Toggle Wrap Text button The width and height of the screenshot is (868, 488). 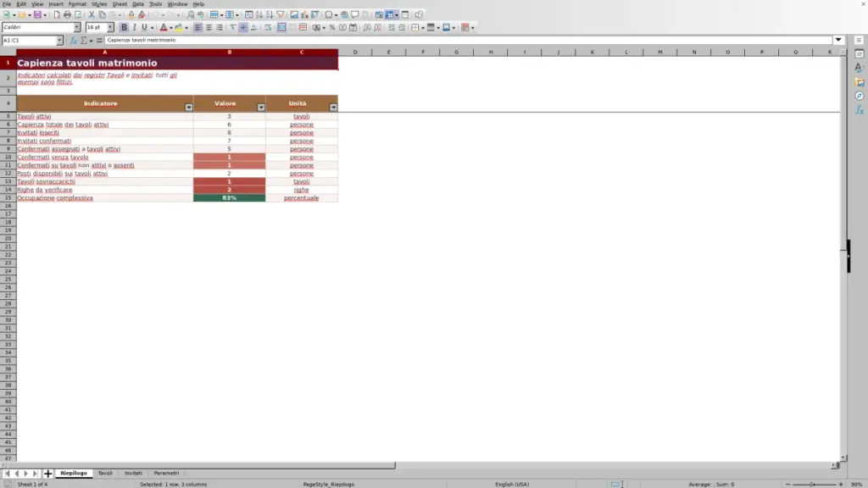pyautogui.click(x=268, y=28)
